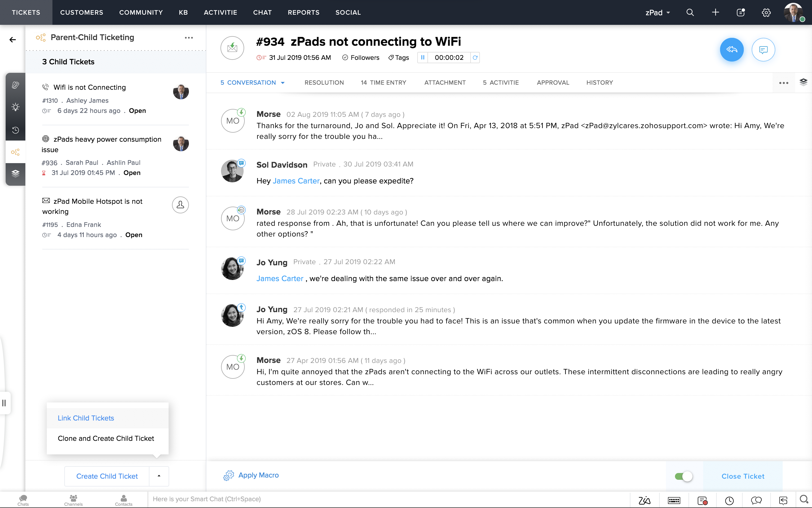
Task: Collapse the panel with the pause handle
Action: tap(4, 403)
